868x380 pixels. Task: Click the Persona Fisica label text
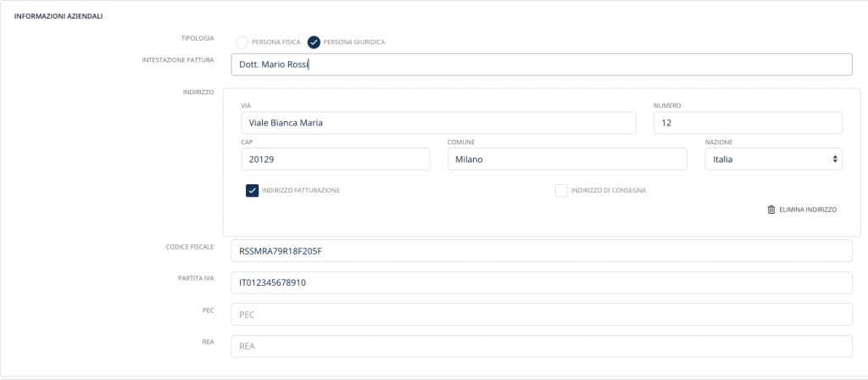pyautogui.click(x=276, y=42)
